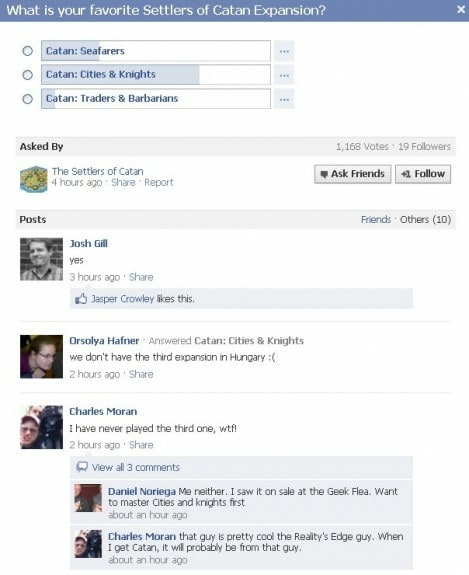Screen dimensions: 469x575
Task: Choose Catan: Cities & Knights radio button
Action: click(x=28, y=75)
